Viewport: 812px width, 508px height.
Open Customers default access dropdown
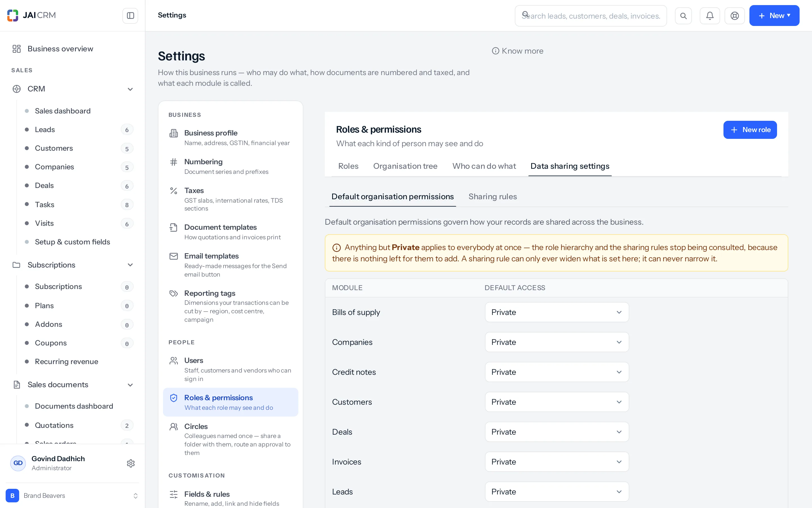click(557, 402)
